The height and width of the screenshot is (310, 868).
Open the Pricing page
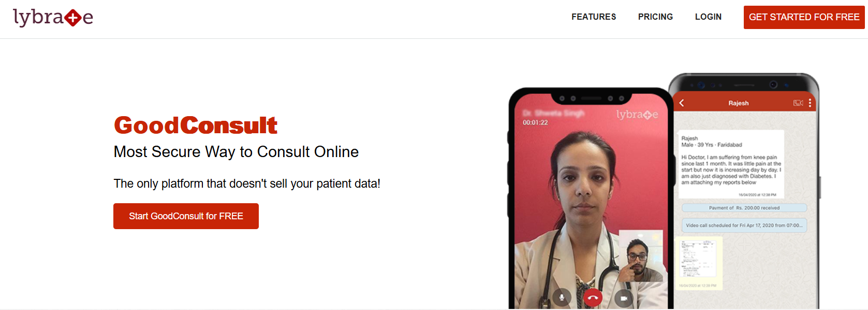coord(655,17)
